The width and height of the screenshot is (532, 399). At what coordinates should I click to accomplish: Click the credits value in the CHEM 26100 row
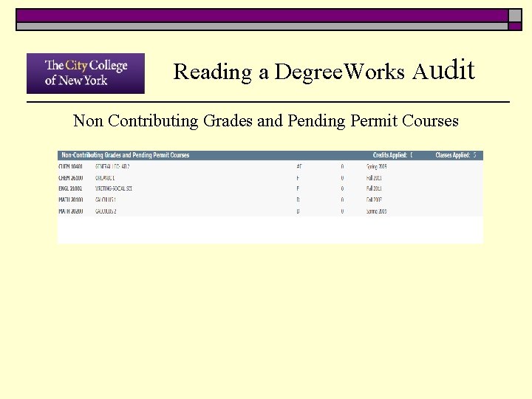pos(342,178)
